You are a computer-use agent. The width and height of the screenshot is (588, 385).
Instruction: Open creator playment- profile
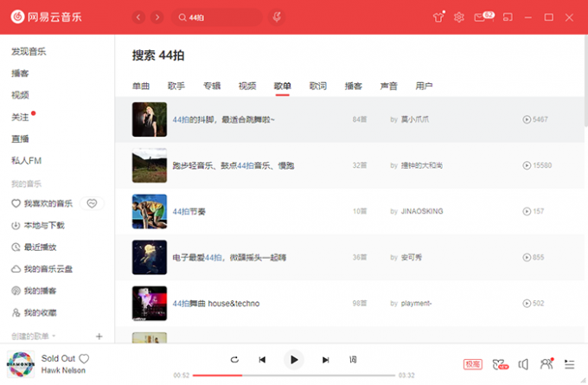(416, 303)
